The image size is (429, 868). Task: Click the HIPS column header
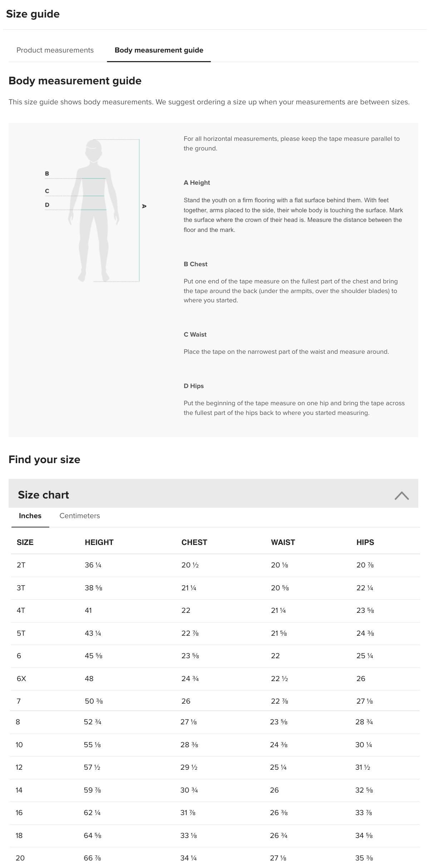point(365,542)
